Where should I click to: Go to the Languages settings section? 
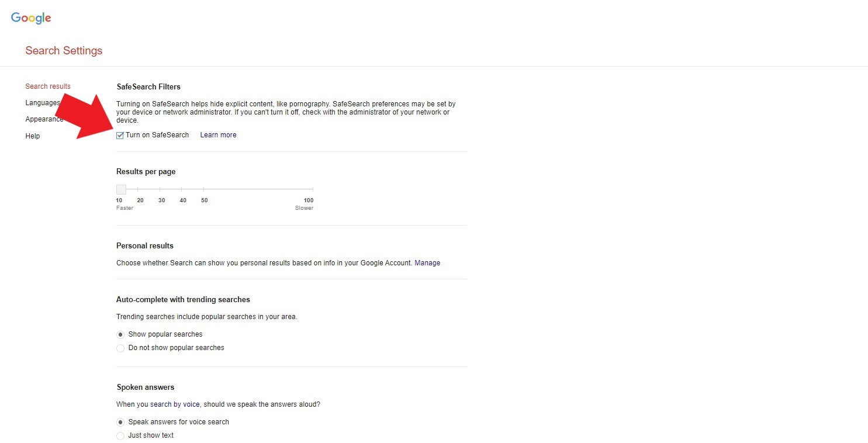point(42,103)
